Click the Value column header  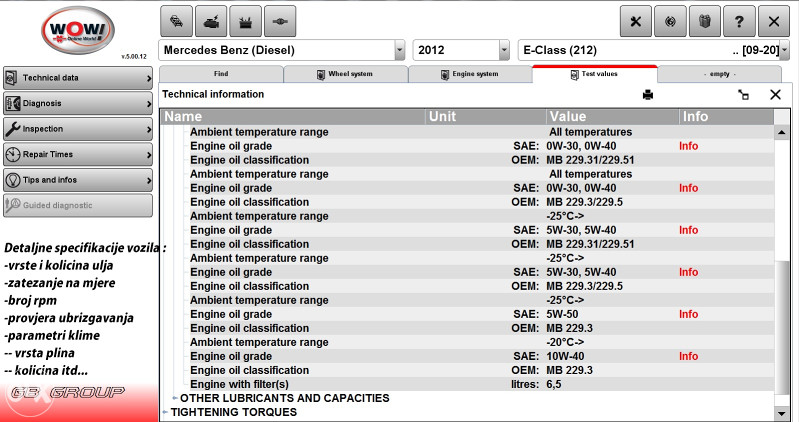613,117
